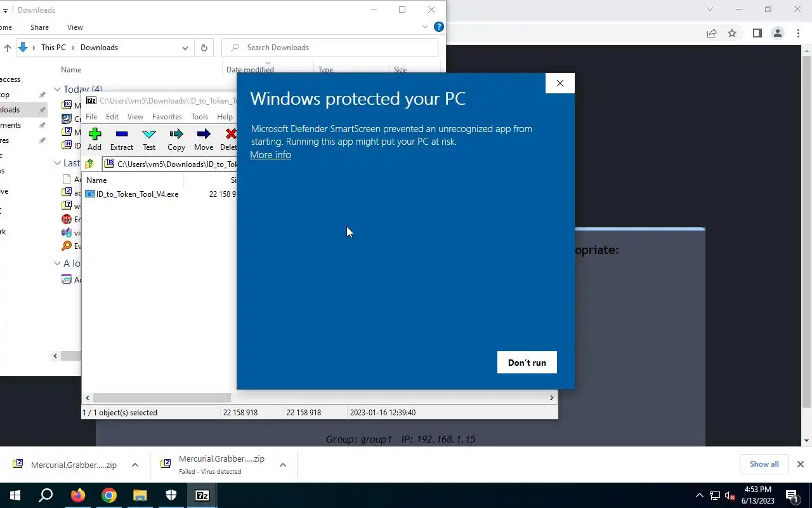Open the notification center
Screen dimensions: 812x508
tap(792, 495)
